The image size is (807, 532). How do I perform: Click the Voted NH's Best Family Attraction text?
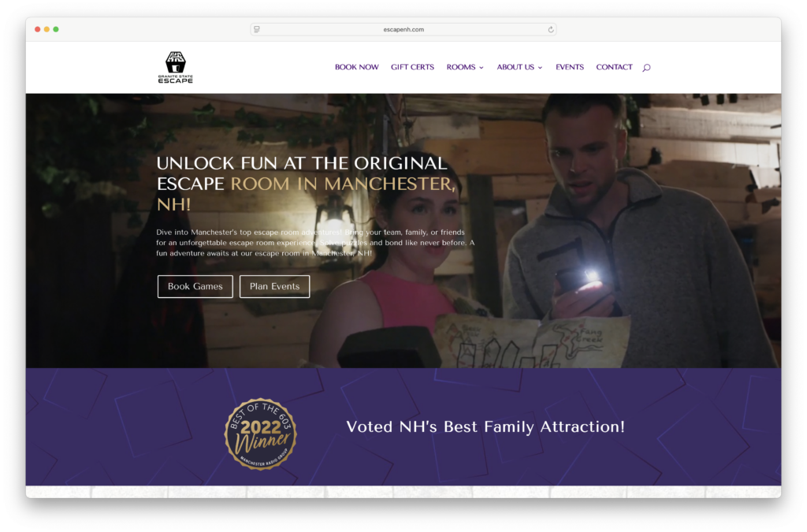click(485, 426)
